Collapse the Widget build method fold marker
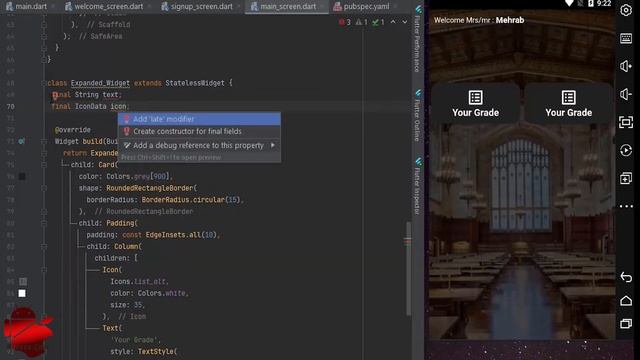Viewport: 640px width, 360px height. [x=44, y=142]
